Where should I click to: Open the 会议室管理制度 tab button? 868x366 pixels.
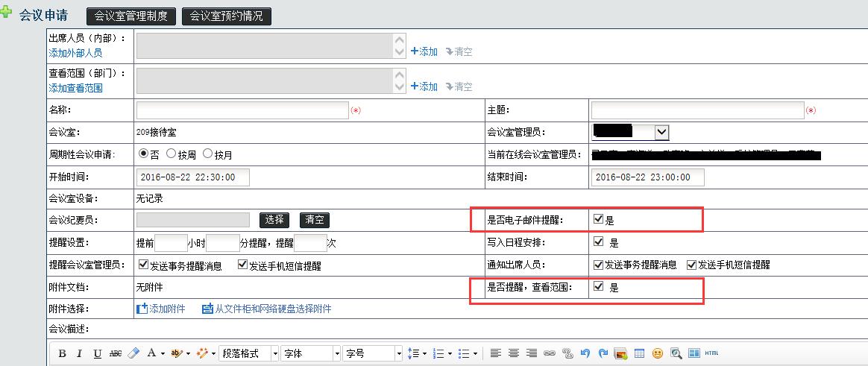[x=131, y=16]
